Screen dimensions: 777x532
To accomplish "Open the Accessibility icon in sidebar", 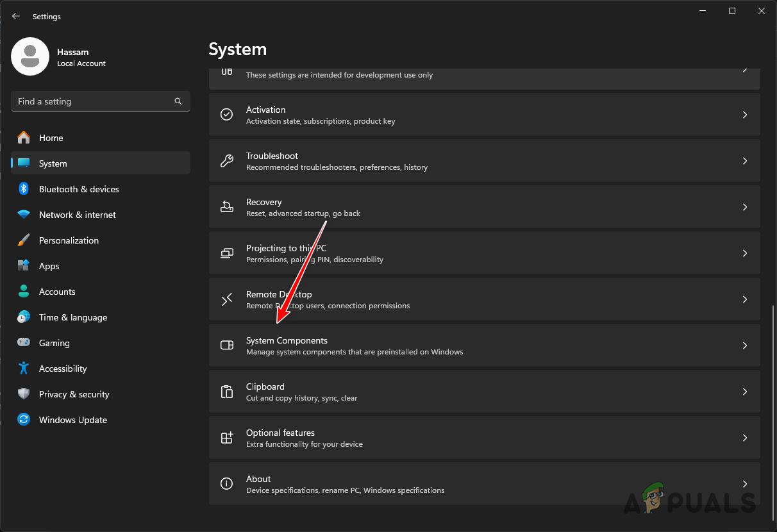I will (24, 368).
